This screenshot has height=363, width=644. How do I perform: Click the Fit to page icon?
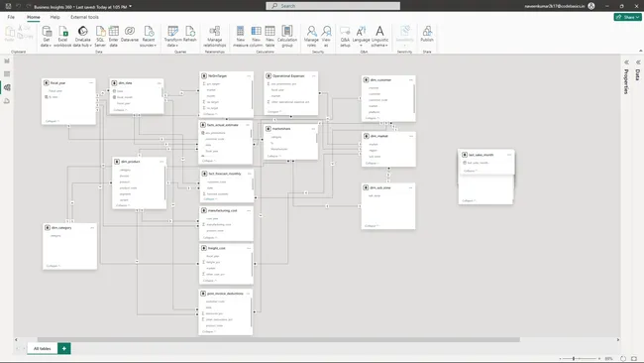(634, 358)
